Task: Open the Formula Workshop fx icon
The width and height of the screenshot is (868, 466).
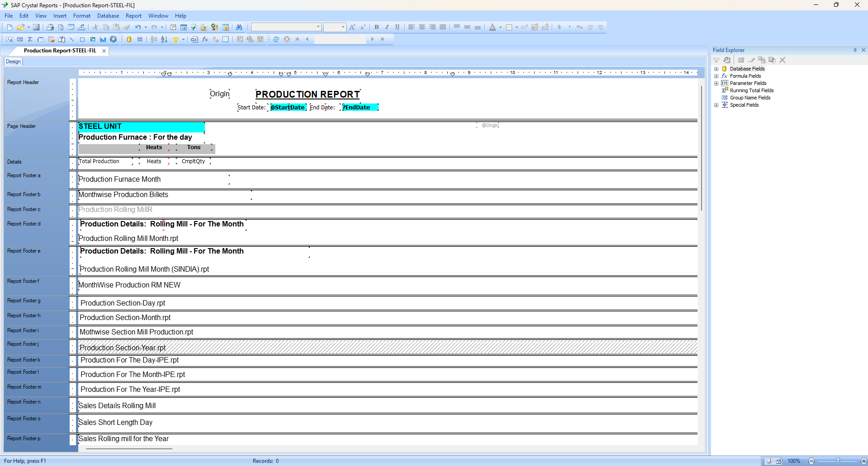Action: pos(205,39)
